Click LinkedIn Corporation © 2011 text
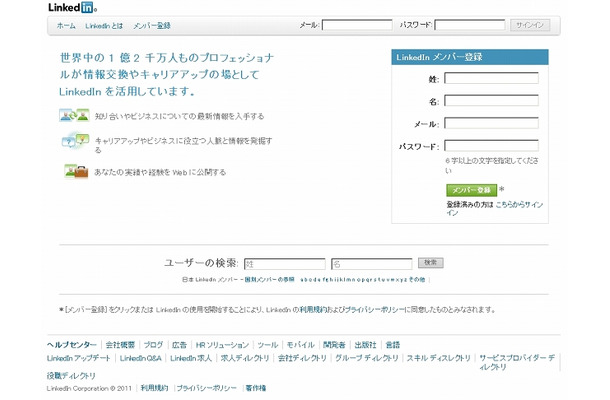The width and height of the screenshot is (610, 400). pyautogui.click(x=89, y=388)
